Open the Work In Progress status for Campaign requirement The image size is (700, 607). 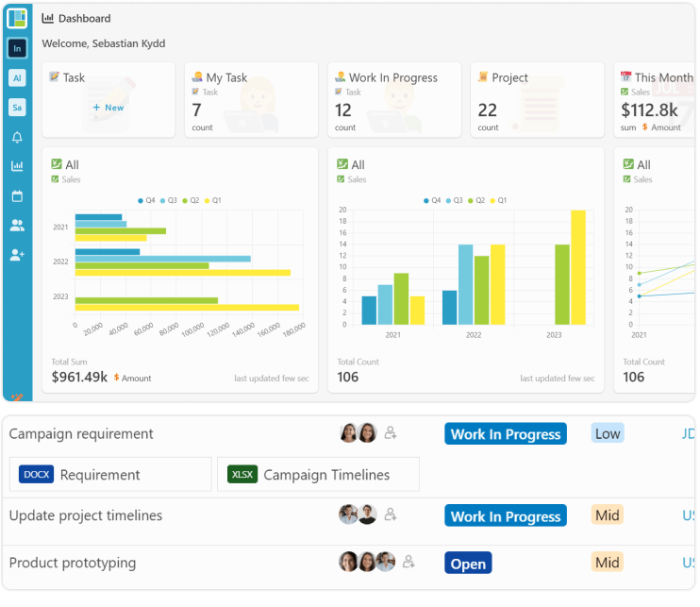coord(505,434)
